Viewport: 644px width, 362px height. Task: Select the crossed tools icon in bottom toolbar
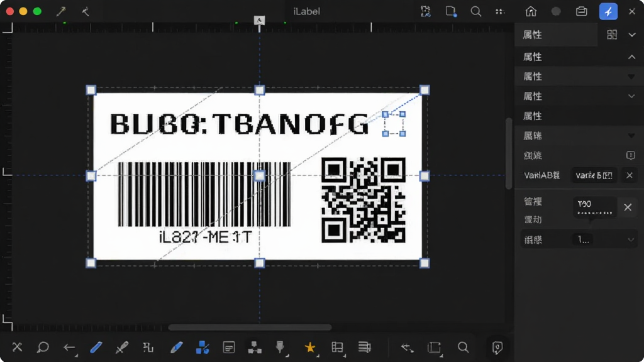pos(17,347)
